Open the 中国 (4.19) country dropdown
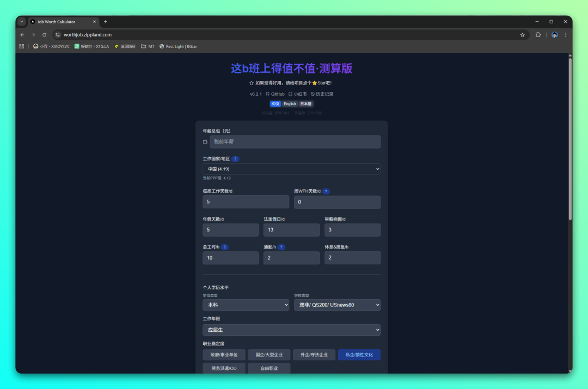Screen dimensions: 588x389 291,169
